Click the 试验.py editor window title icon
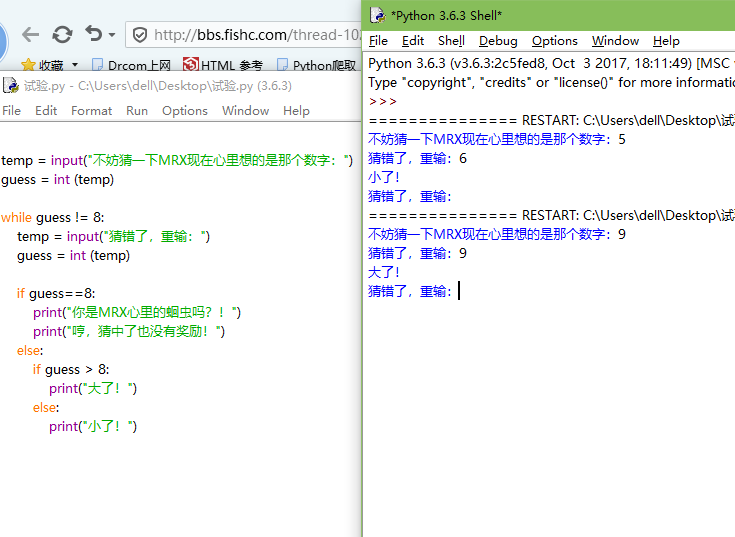735x537 pixels. 10,86
